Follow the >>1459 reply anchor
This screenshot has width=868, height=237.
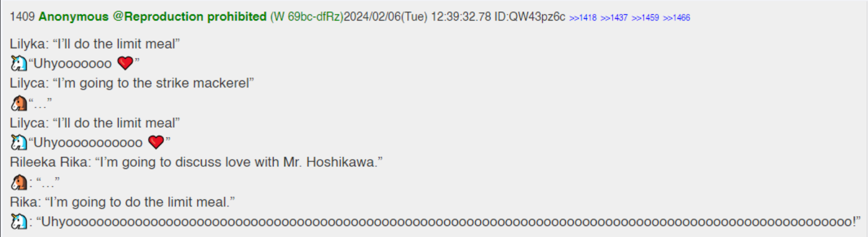pos(645,18)
